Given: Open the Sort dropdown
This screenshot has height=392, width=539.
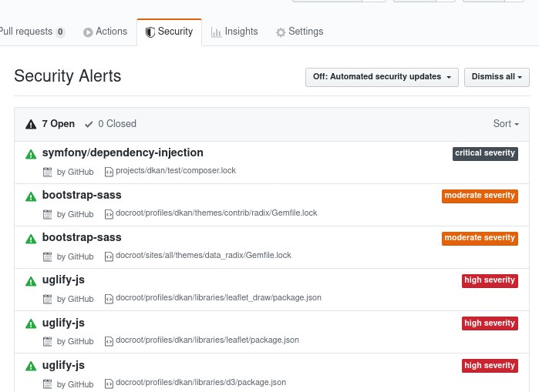Looking at the screenshot, I should point(506,123).
